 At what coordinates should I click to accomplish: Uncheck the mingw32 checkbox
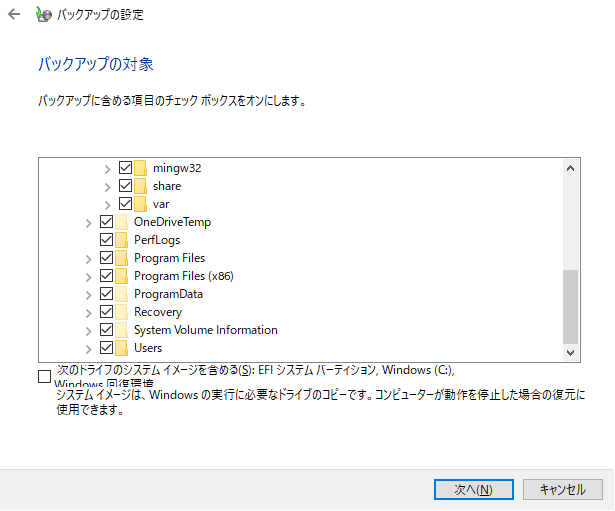[x=126, y=167]
